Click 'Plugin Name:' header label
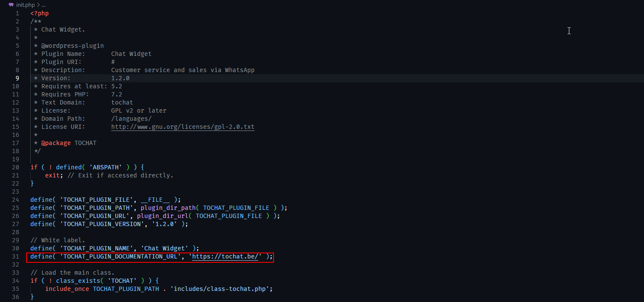Image resolution: width=644 pixels, height=302 pixels. [63, 54]
